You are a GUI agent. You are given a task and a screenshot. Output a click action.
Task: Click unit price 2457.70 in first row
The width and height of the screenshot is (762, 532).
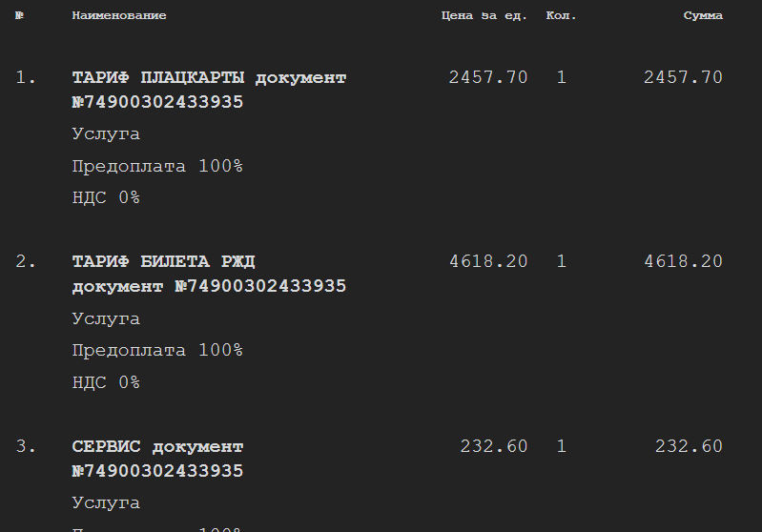(x=488, y=77)
